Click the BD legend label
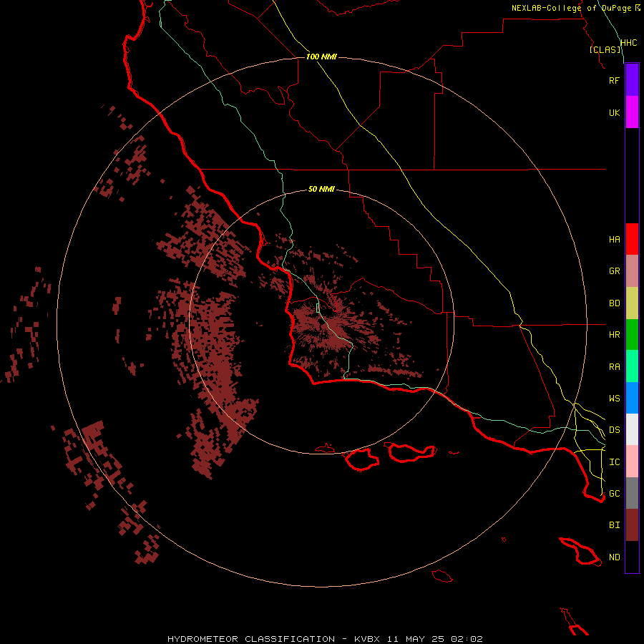 [x=614, y=303]
